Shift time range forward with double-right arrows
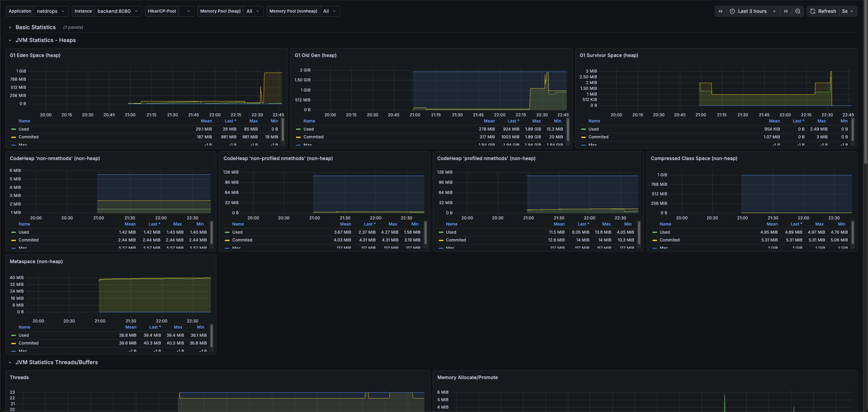The height and width of the screenshot is (412, 868). point(786,11)
